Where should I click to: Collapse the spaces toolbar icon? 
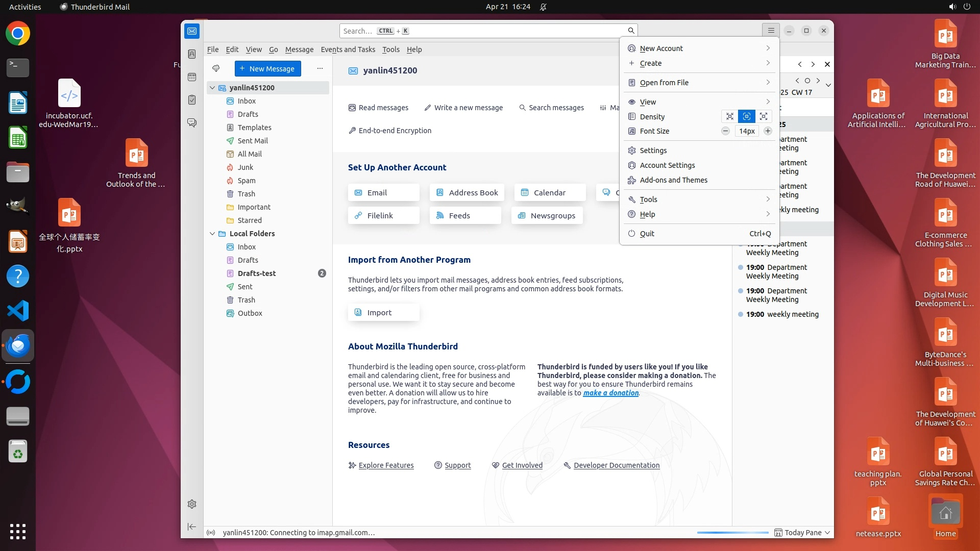click(x=192, y=527)
